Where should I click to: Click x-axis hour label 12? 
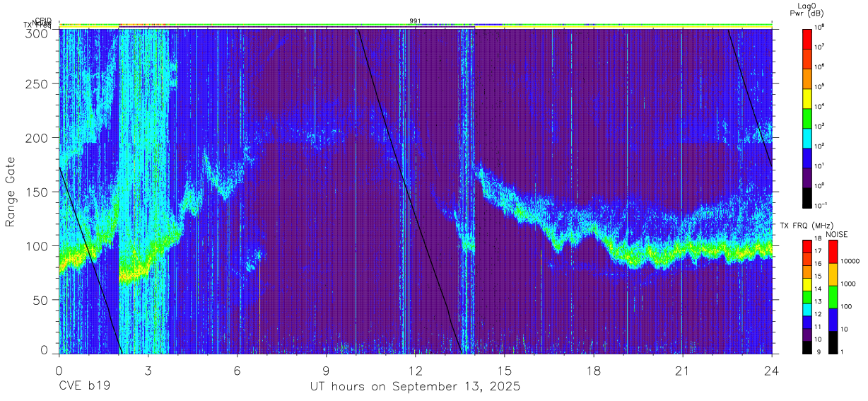click(x=415, y=371)
